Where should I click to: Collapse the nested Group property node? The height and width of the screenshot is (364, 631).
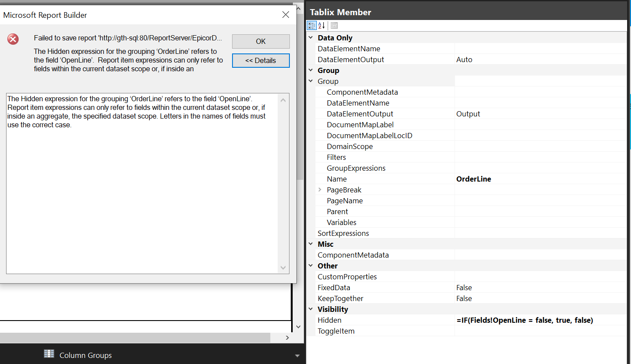[311, 81]
